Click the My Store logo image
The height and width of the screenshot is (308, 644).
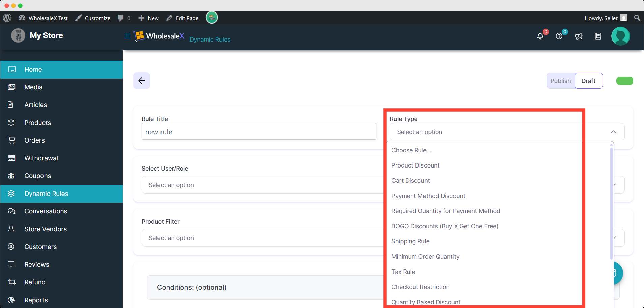(x=18, y=35)
